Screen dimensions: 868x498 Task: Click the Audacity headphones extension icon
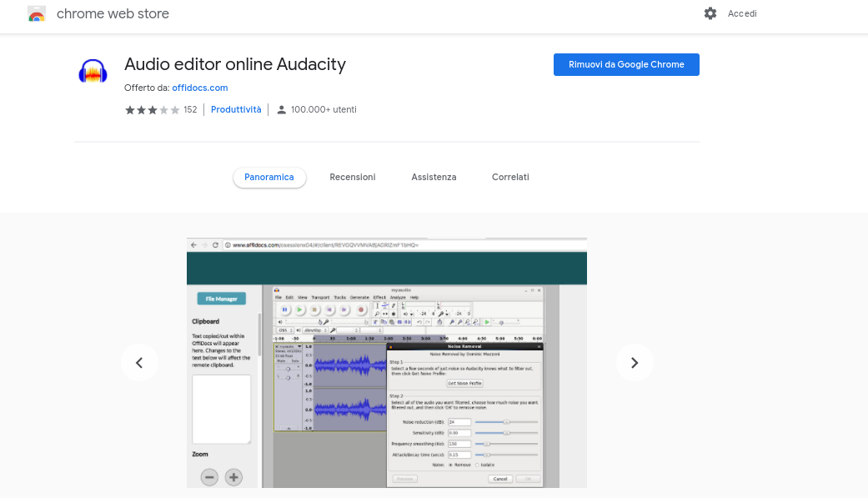pos(93,71)
